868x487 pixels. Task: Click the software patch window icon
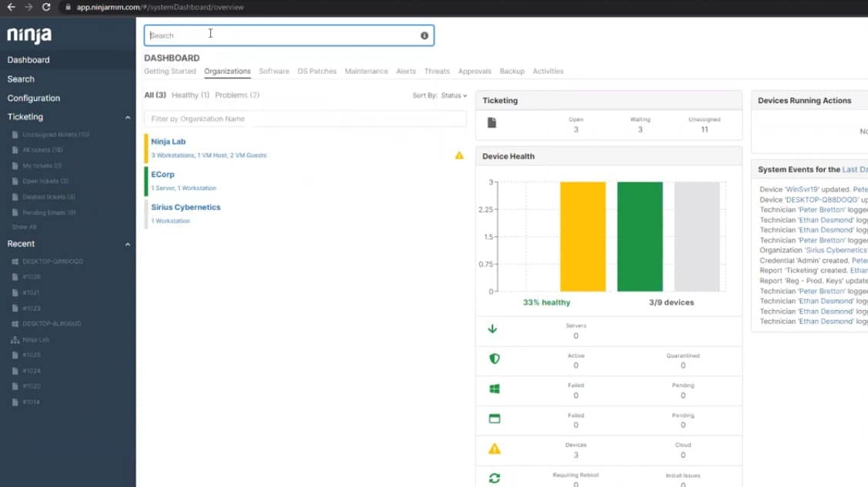[x=494, y=419]
